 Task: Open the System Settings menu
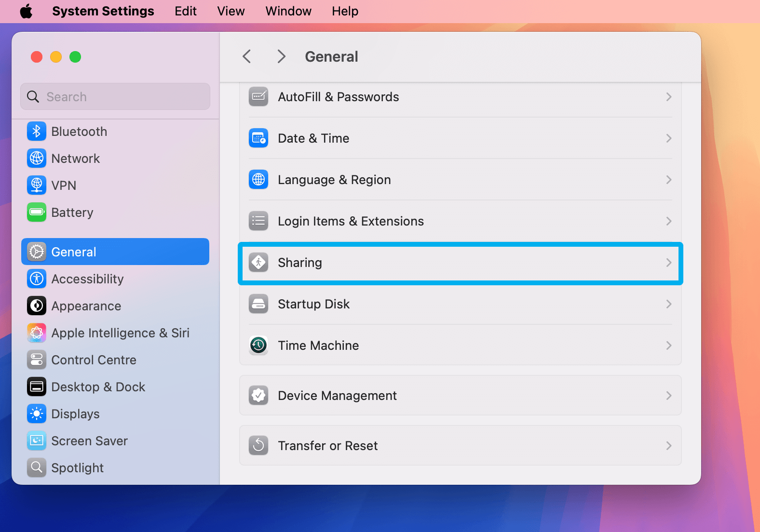point(103,11)
